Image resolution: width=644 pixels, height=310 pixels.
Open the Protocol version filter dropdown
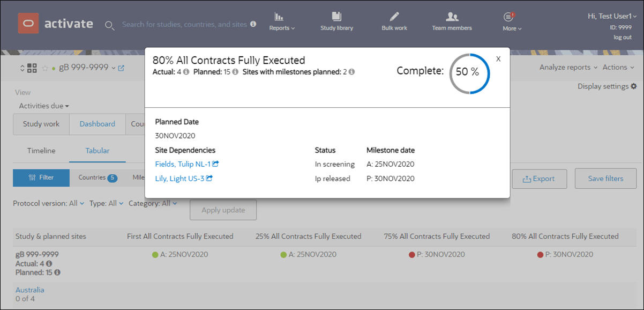coord(48,203)
